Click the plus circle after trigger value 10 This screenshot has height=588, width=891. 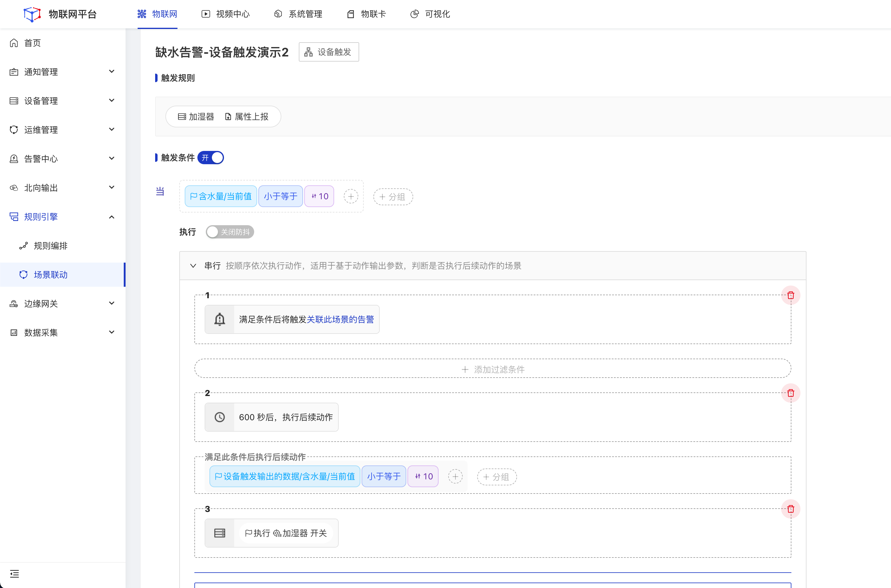coord(351,197)
